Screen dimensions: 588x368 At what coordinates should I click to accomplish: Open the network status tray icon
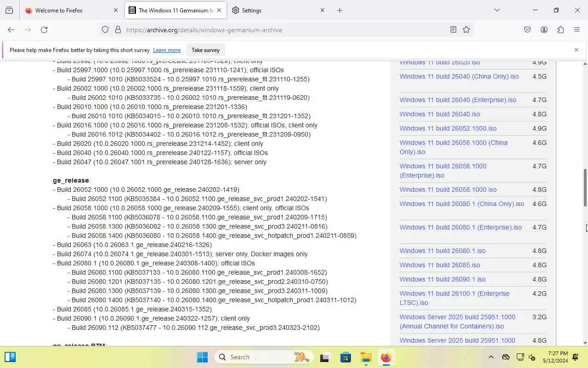[520, 357]
